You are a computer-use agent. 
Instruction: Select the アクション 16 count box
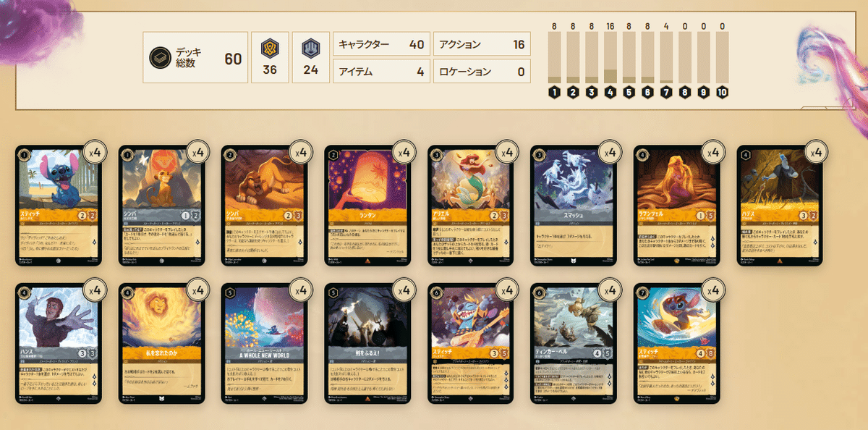(x=482, y=45)
